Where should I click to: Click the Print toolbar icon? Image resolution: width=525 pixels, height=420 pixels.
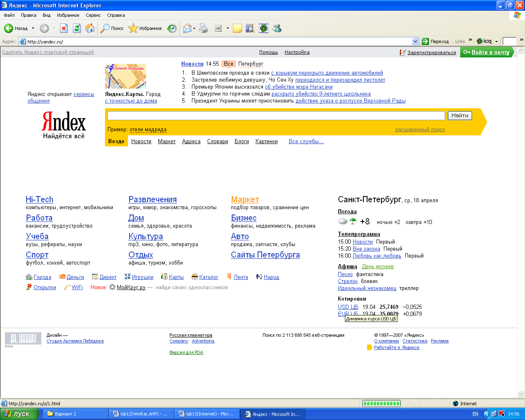click(x=203, y=28)
